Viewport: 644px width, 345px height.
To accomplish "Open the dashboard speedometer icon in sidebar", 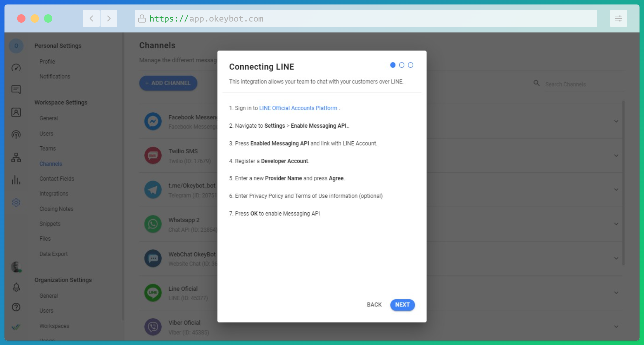I will click(16, 67).
